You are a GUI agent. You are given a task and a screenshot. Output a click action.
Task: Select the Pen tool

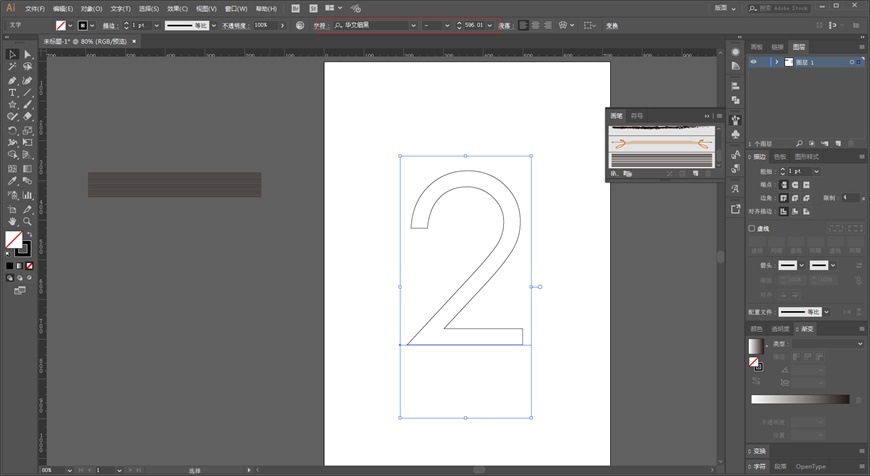pyautogui.click(x=12, y=80)
